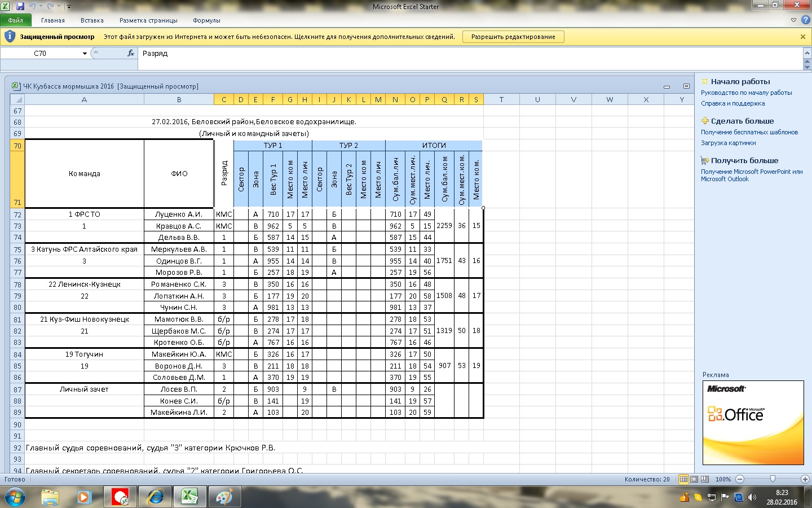
Task: Switch to Page Break Preview view
Action: (x=704, y=479)
